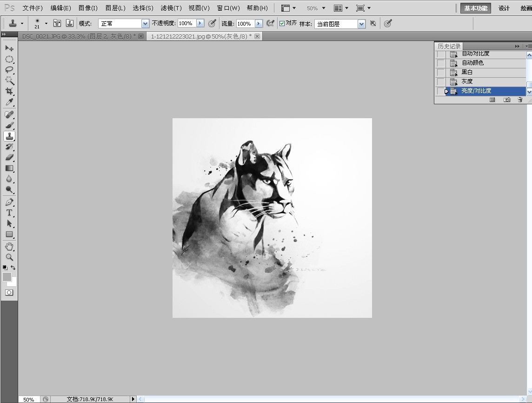
Task: Select the Blur tool
Action: tap(9, 179)
